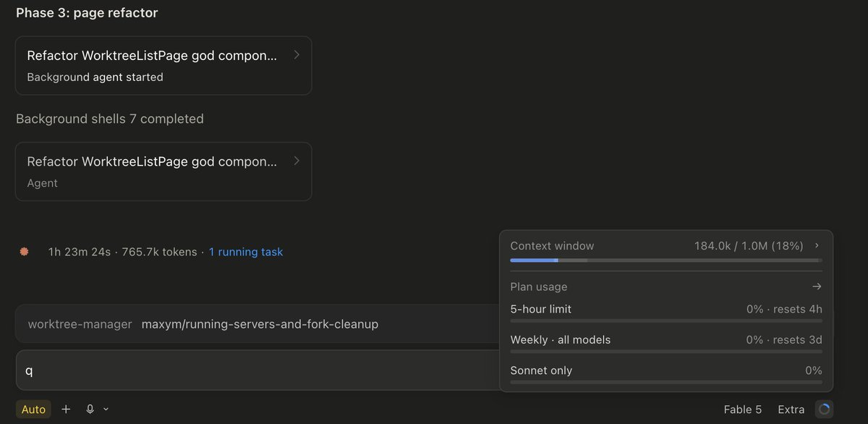Click the 'Sonnet only' usage row label
This screenshot has width=868, height=424.
pos(541,370)
